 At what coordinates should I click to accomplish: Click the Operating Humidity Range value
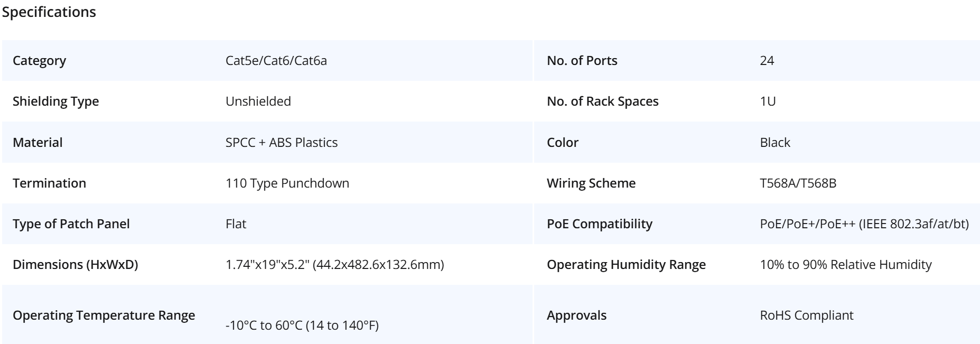tap(845, 265)
